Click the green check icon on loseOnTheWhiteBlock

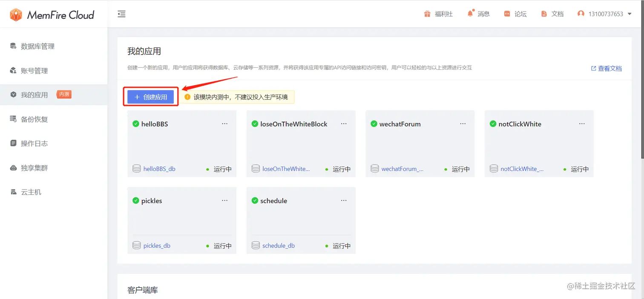click(255, 124)
